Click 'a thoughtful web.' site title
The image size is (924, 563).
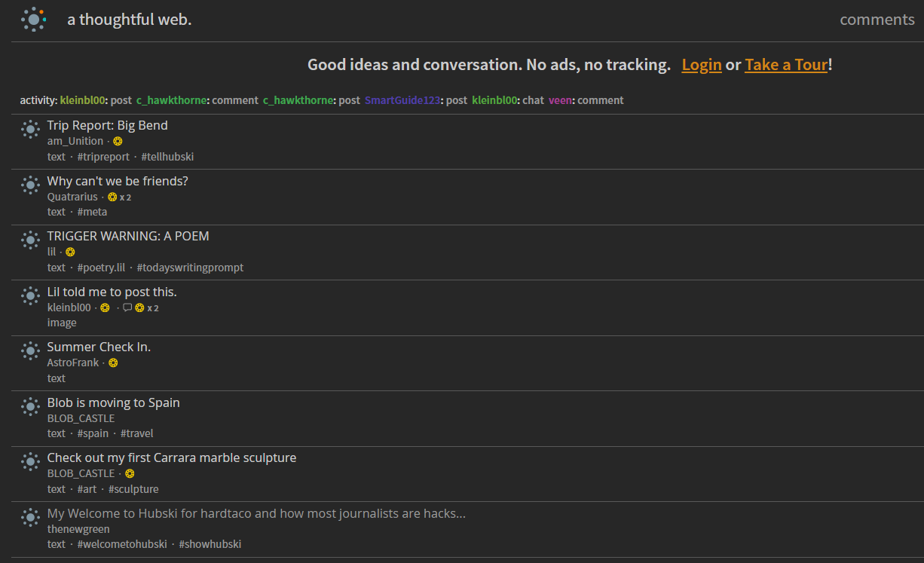point(130,20)
